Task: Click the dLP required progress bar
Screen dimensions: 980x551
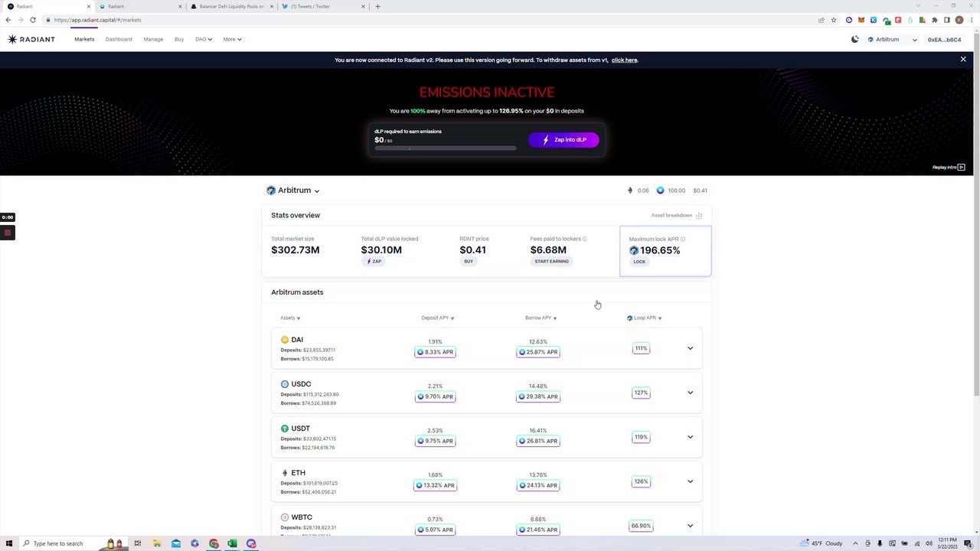Action: [x=445, y=148]
